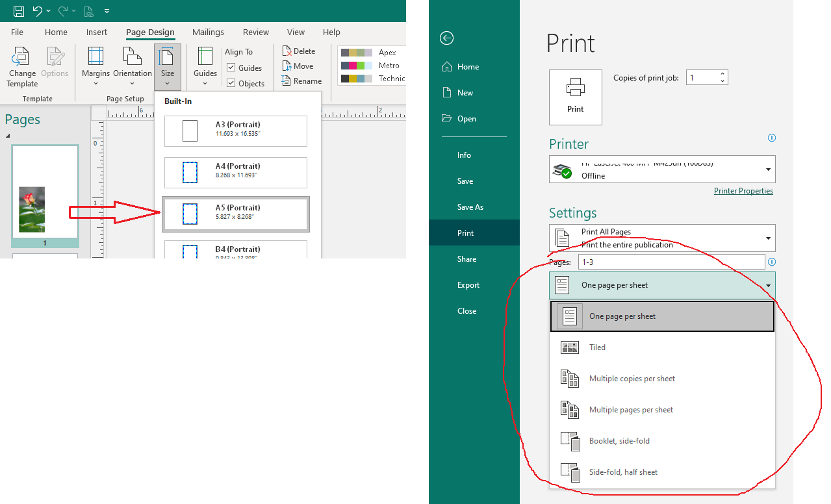Open the Guides gallery
Screen dimensions: 831x504
pyautogui.click(x=205, y=68)
